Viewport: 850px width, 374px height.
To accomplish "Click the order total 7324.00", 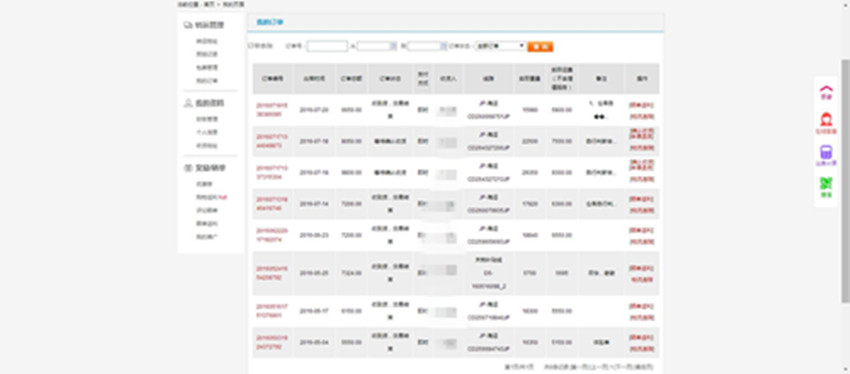I will 351,273.
